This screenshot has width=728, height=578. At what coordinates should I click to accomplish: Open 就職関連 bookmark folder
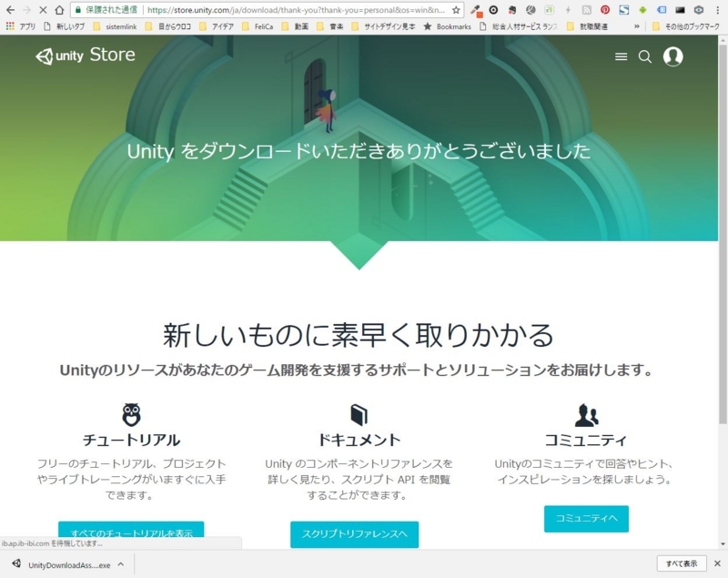coord(587,26)
